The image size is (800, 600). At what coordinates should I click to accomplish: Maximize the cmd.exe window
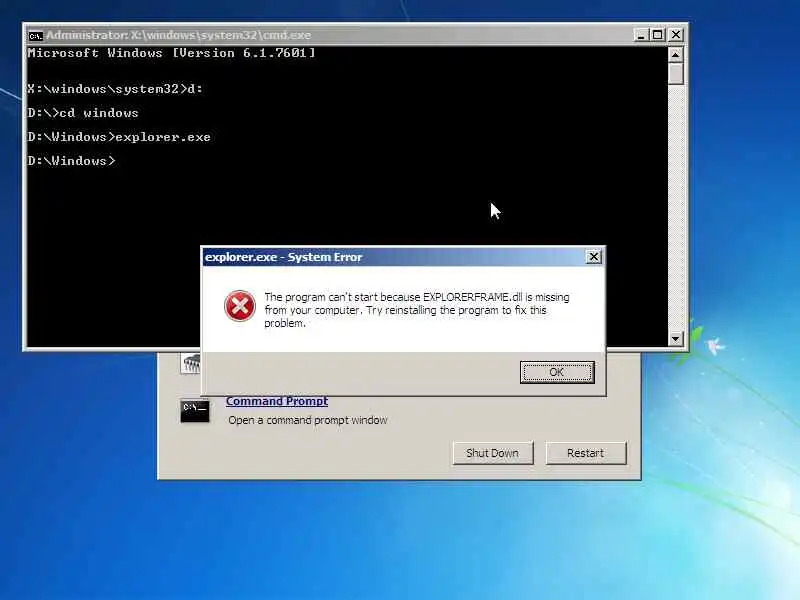click(x=658, y=35)
